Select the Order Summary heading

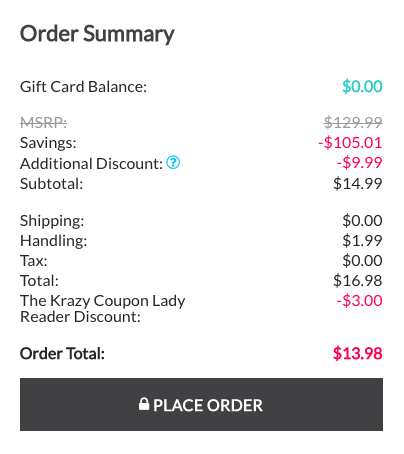[97, 34]
